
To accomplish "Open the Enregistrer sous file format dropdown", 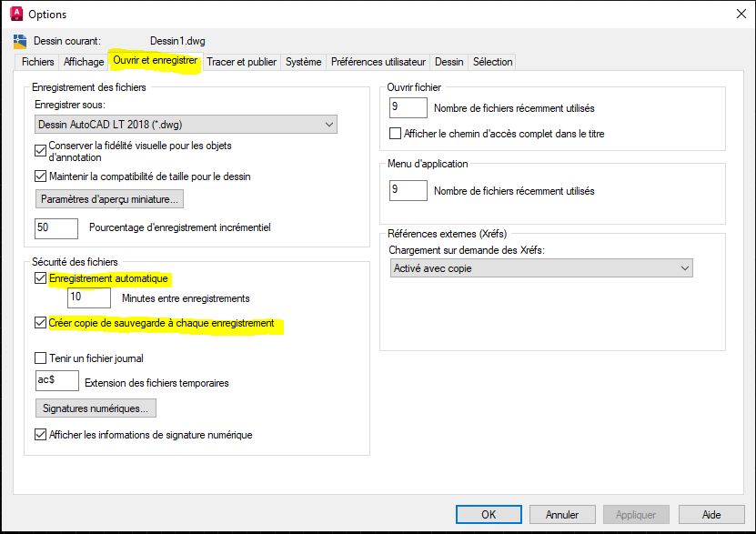I will point(186,124).
